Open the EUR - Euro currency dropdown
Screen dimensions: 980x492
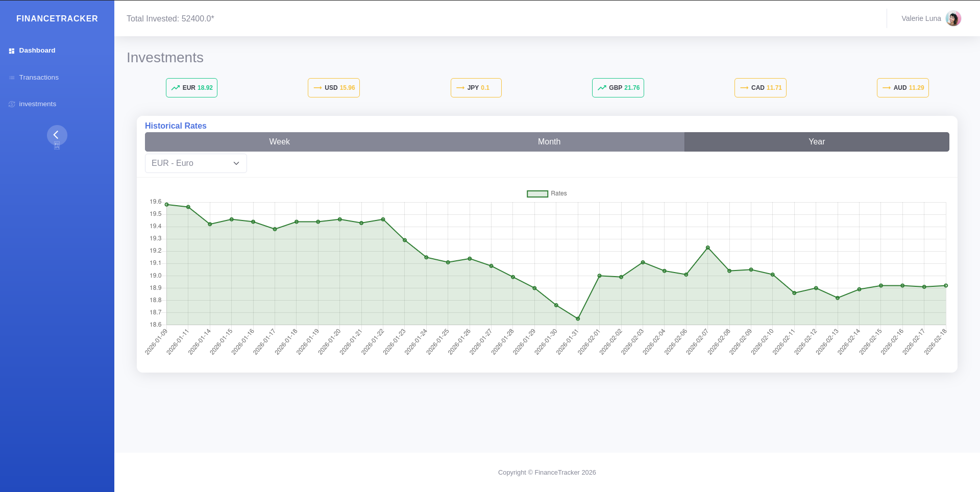(x=189, y=163)
